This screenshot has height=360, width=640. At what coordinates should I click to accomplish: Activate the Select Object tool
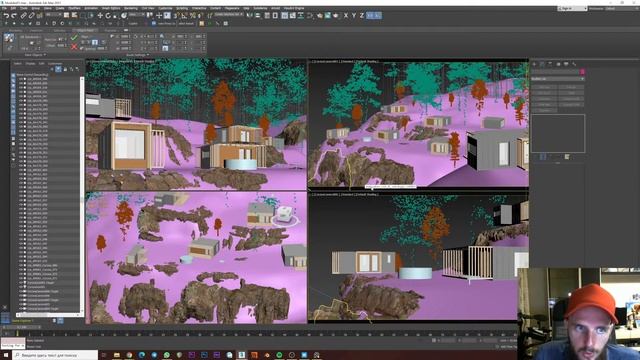66,15
